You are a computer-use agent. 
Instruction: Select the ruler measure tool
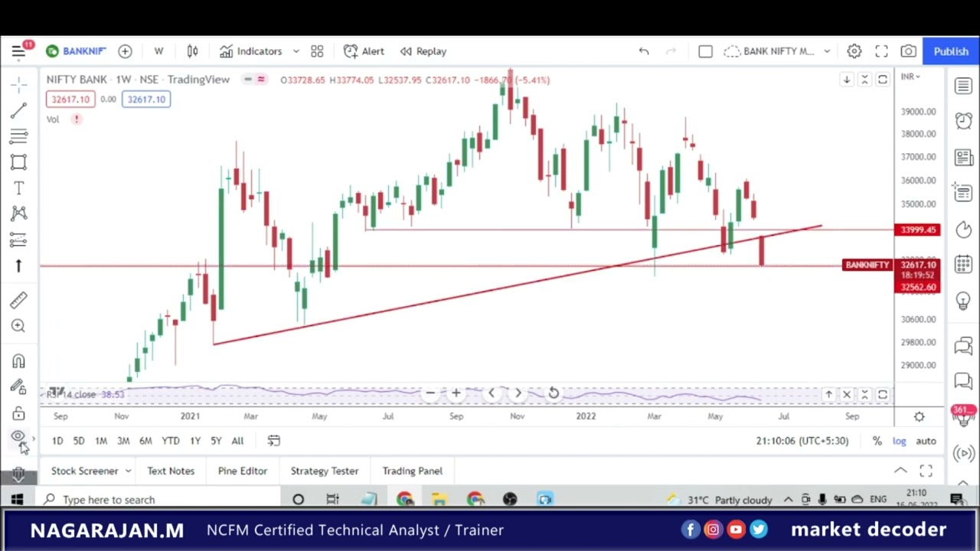pyautogui.click(x=19, y=300)
